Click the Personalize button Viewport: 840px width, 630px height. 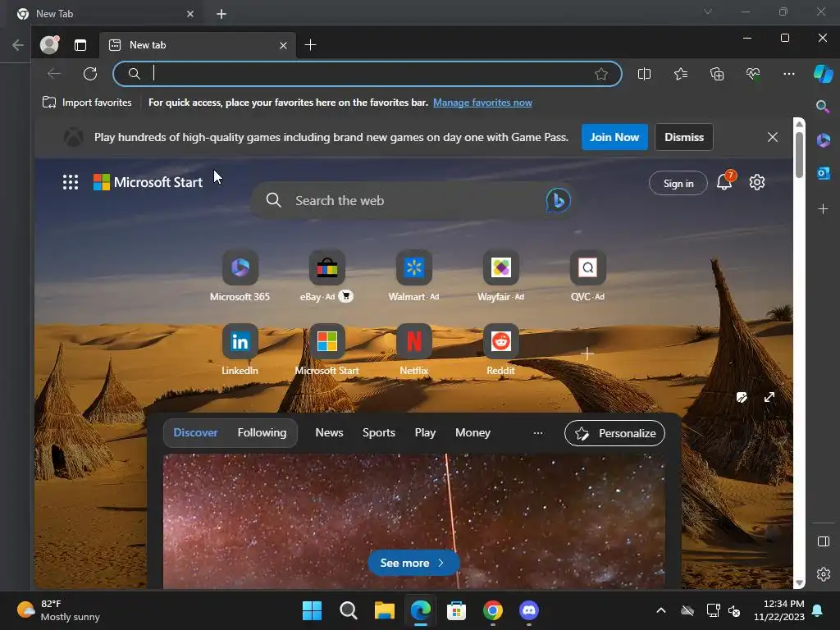614,433
